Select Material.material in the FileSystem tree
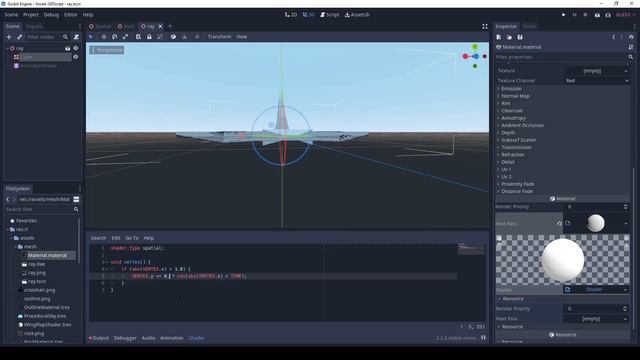 pyautogui.click(x=47, y=255)
